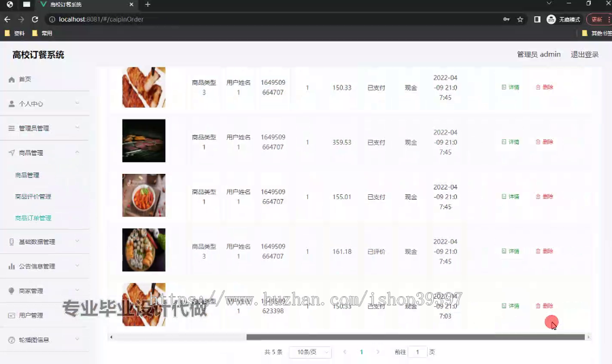Click the 高校订餐系统 site title
The height and width of the screenshot is (364, 612).
[x=38, y=55]
